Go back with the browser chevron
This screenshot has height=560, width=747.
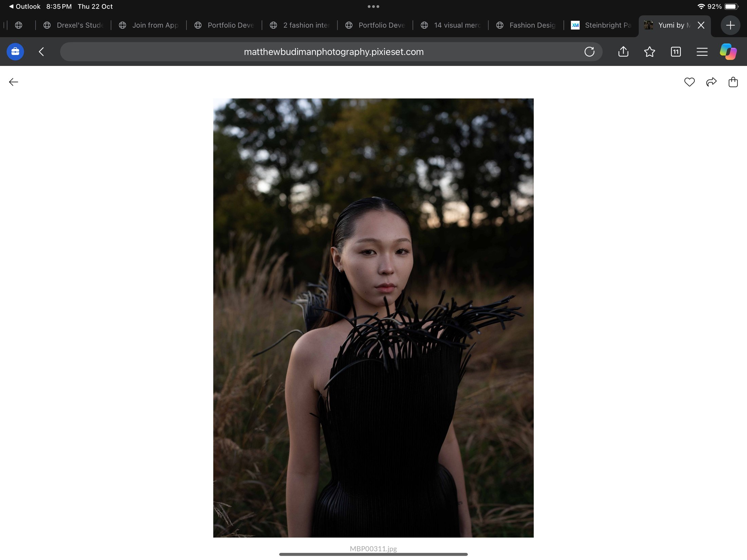click(x=41, y=52)
